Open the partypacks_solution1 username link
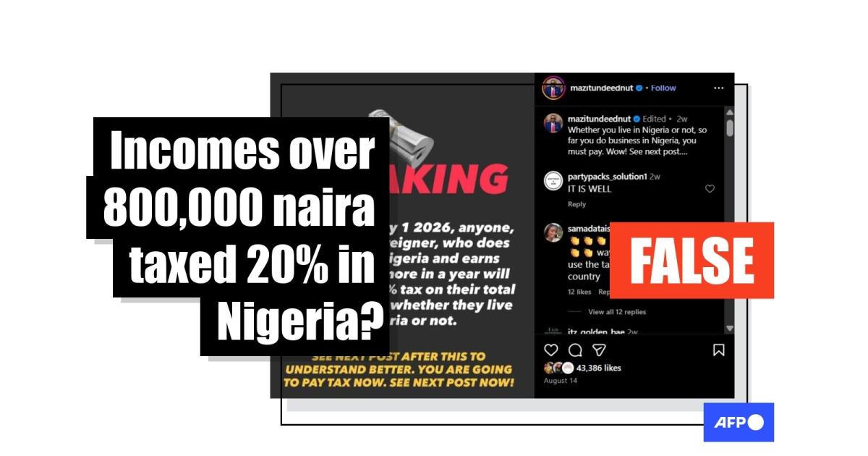This screenshot has width=868, height=456. tap(607, 177)
